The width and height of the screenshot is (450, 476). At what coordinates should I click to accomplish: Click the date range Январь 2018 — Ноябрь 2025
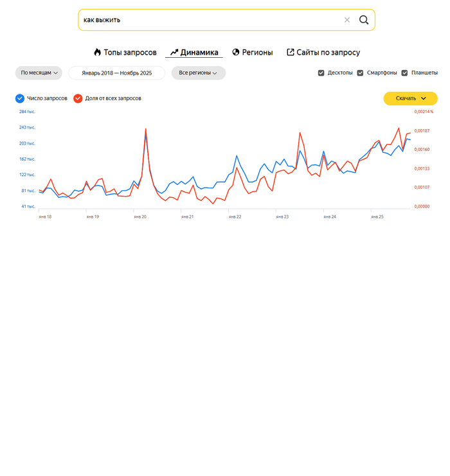click(116, 73)
